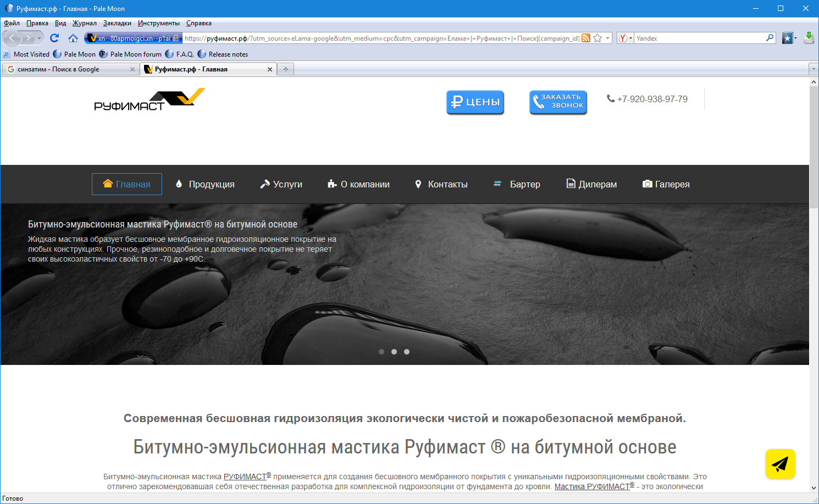The height and width of the screenshot is (504, 819).
Task: Click the Готово status bar text
Action: pyautogui.click(x=13, y=499)
